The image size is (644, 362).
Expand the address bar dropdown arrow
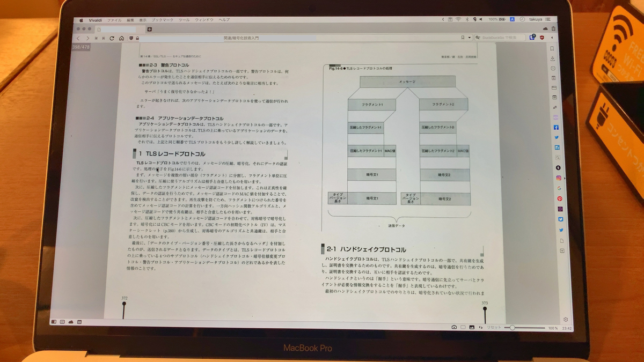469,38
